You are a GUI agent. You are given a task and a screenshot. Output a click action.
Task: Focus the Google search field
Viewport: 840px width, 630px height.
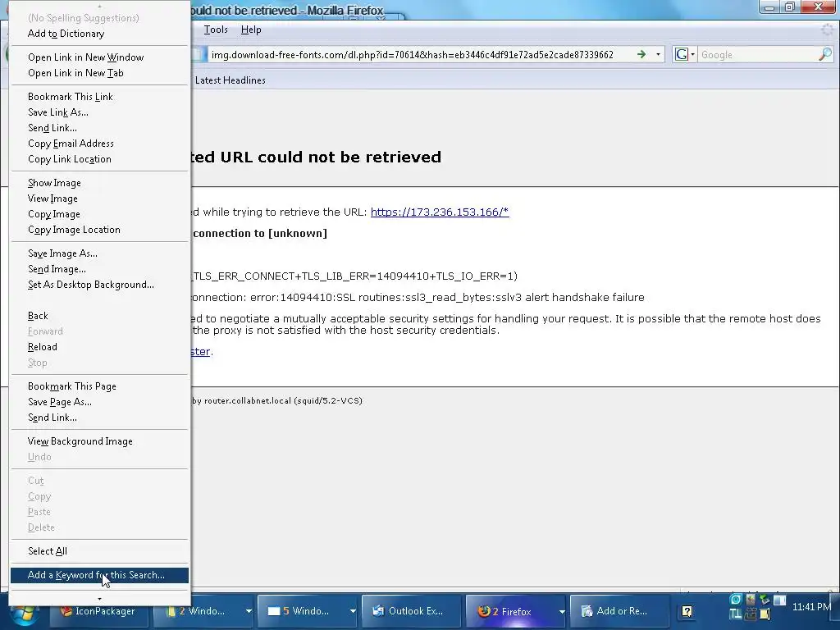758,55
